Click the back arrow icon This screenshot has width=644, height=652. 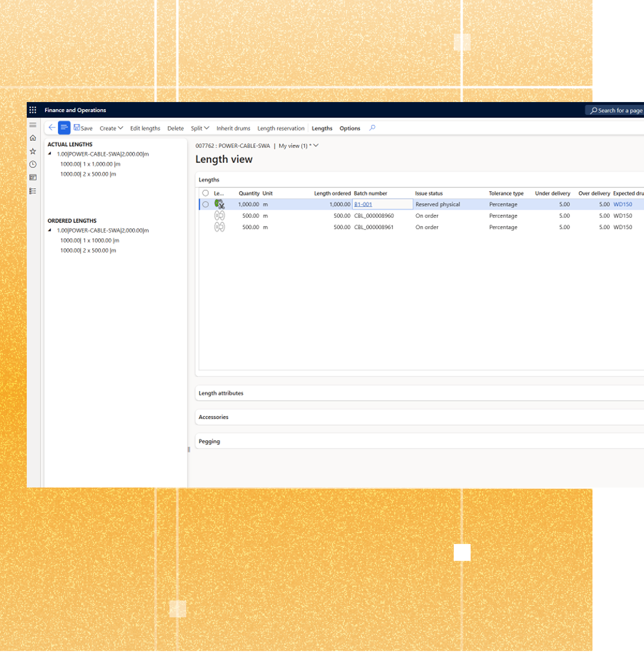click(x=52, y=128)
